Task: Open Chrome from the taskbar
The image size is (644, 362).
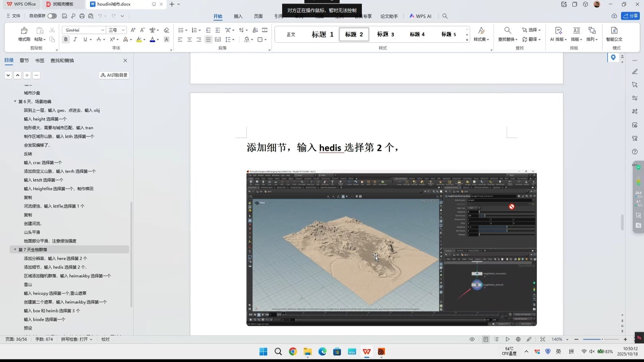Action: pos(292,351)
